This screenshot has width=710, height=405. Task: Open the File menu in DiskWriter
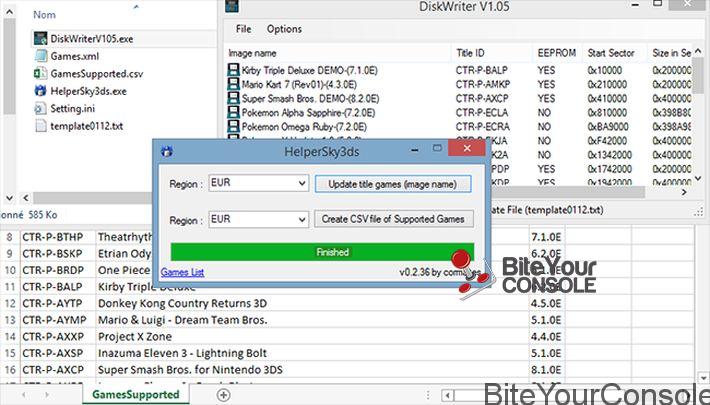pyautogui.click(x=244, y=29)
